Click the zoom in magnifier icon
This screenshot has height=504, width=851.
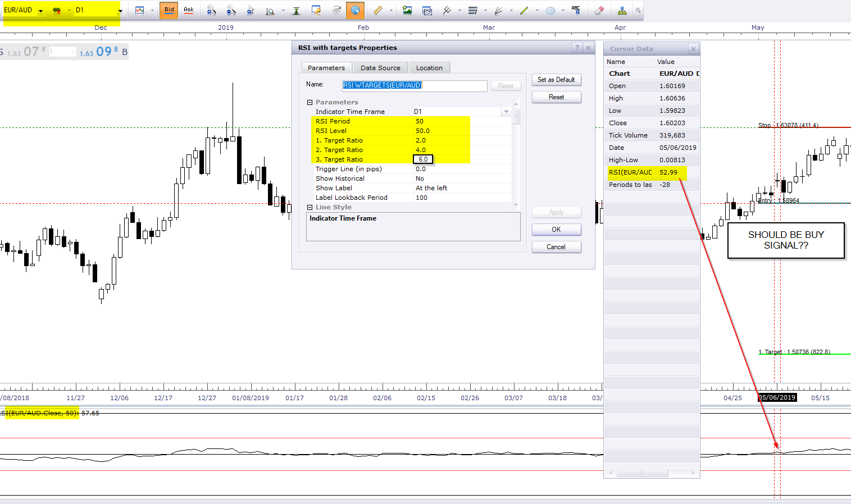click(x=211, y=10)
